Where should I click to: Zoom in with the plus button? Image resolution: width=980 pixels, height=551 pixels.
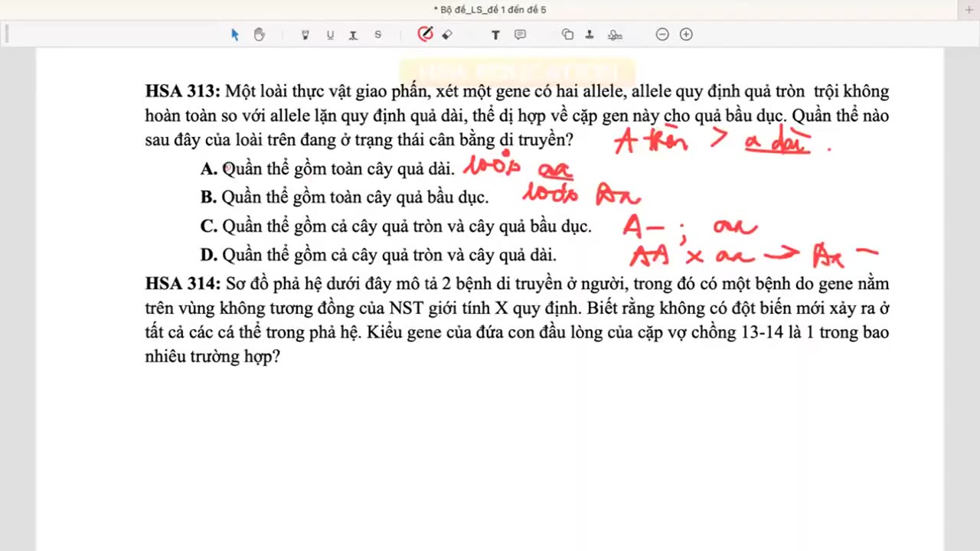686,34
